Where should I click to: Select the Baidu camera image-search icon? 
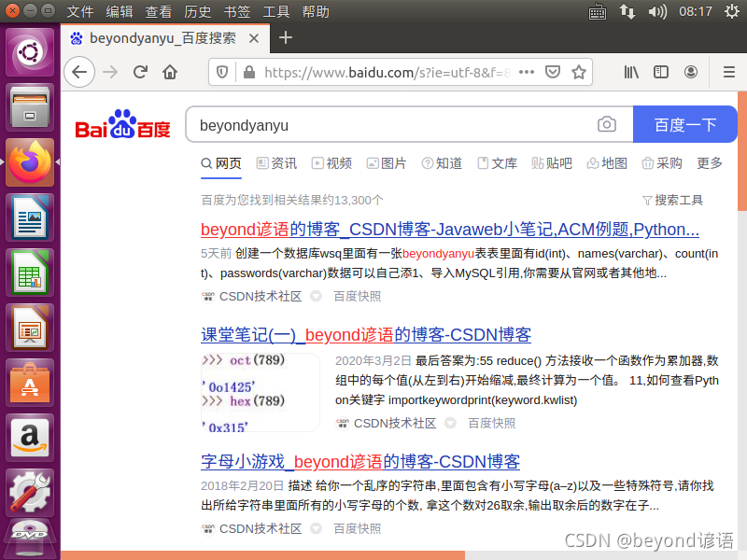pos(607,123)
